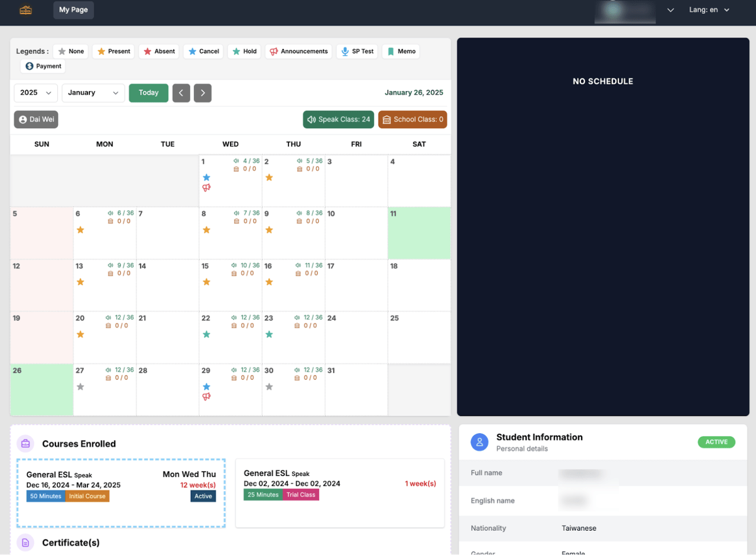756x555 pixels.
Task: Click the Certificate(s) document icon
Action: point(25,542)
